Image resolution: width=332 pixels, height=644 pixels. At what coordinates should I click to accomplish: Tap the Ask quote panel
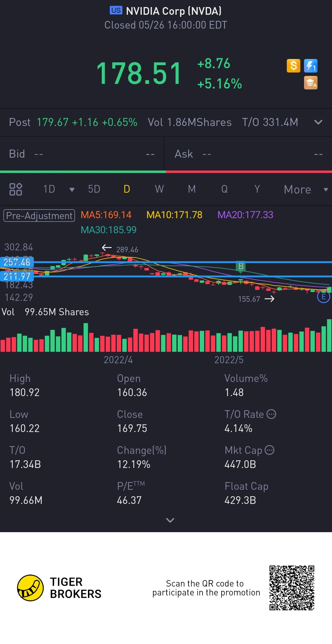248,154
